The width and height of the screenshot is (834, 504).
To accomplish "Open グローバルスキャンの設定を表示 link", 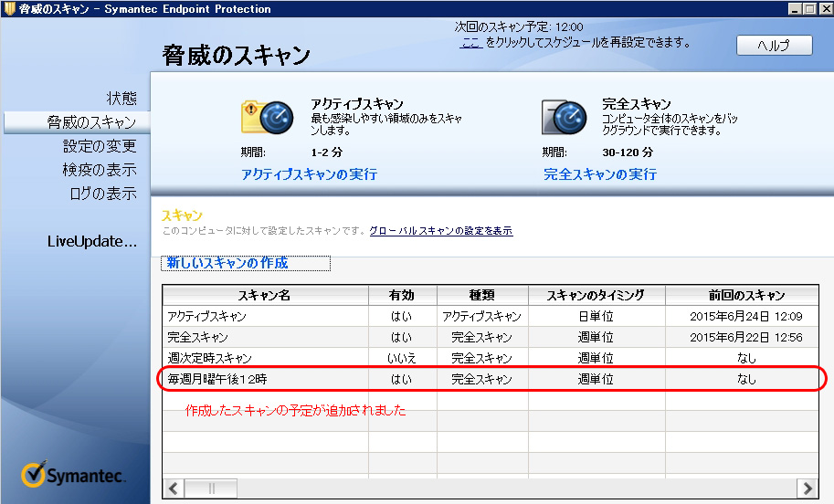I will tap(441, 231).
